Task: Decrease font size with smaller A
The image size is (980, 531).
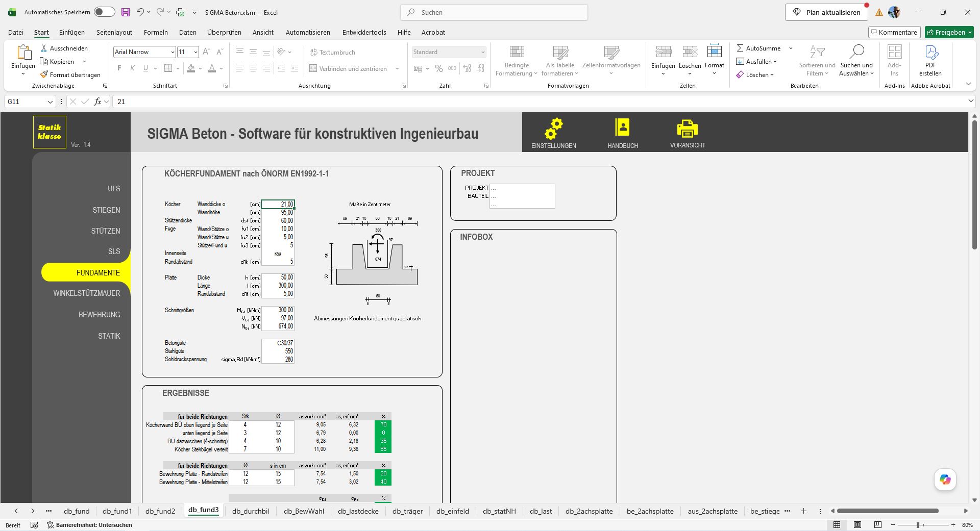Action: (219, 52)
